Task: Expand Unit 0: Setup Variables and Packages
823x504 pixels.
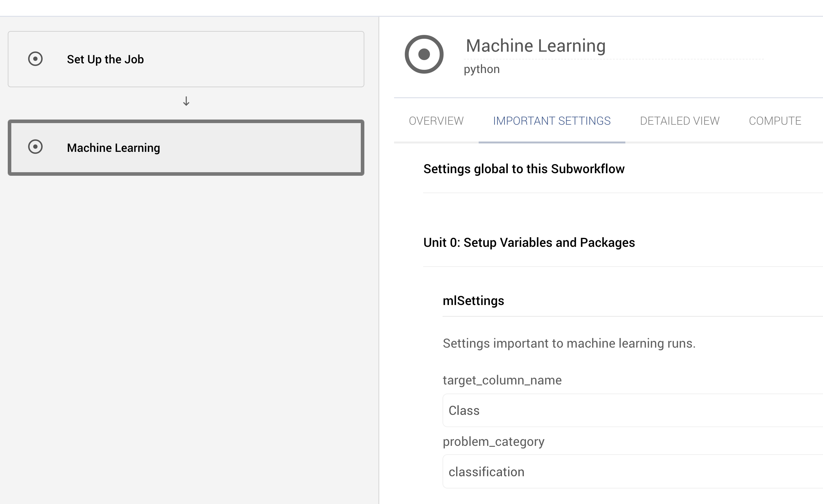Action: (x=529, y=243)
